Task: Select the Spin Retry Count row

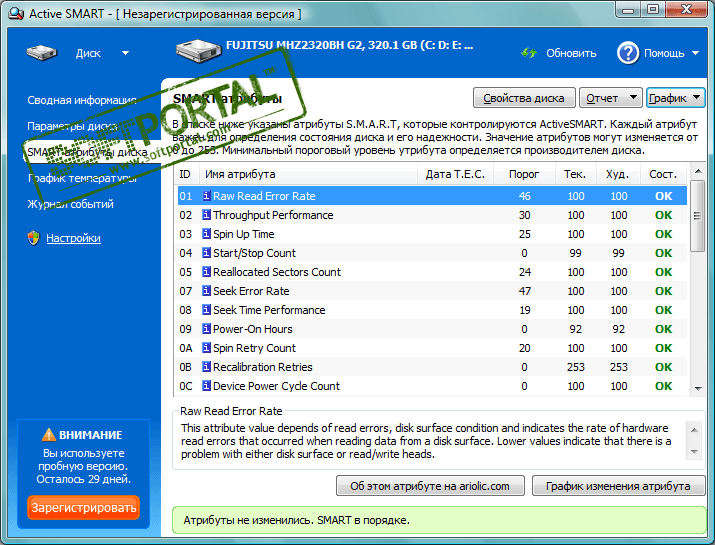Action: [x=432, y=348]
